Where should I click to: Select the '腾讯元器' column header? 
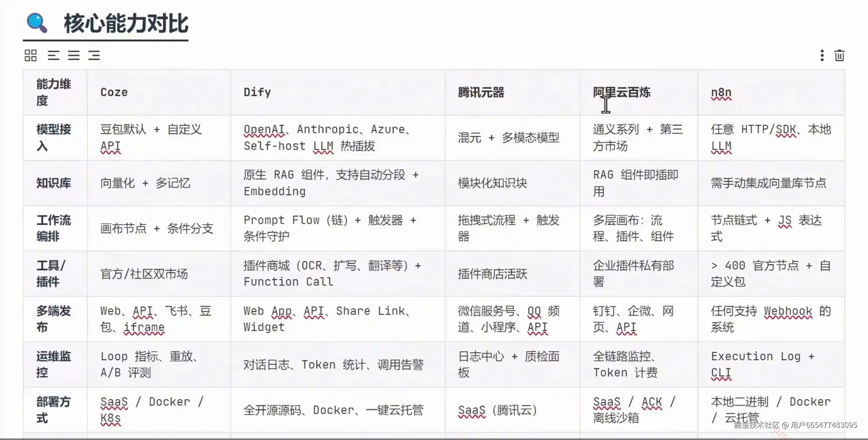click(x=512, y=92)
